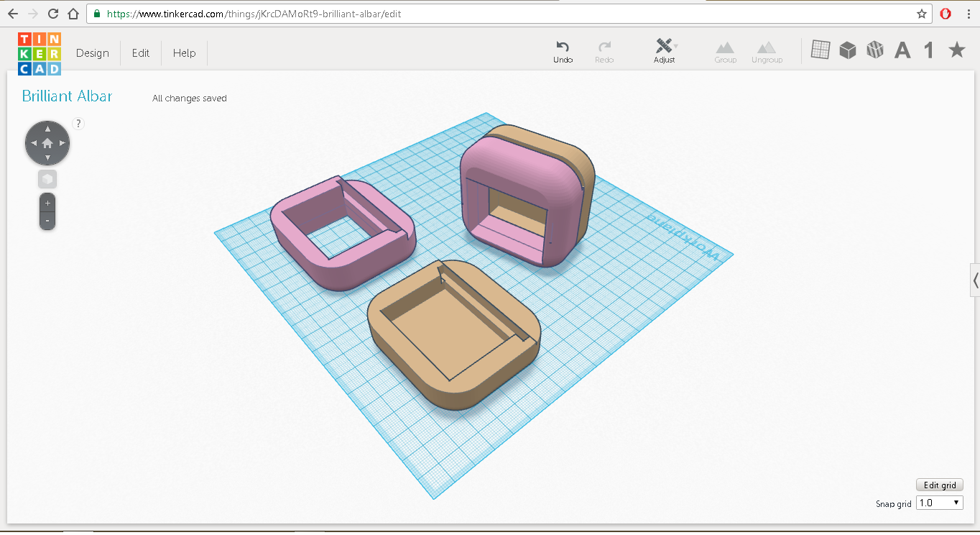The width and height of the screenshot is (980, 535).
Task: Orbit view up with top arrow
Action: pyautogui.click(x=47, y=129)
